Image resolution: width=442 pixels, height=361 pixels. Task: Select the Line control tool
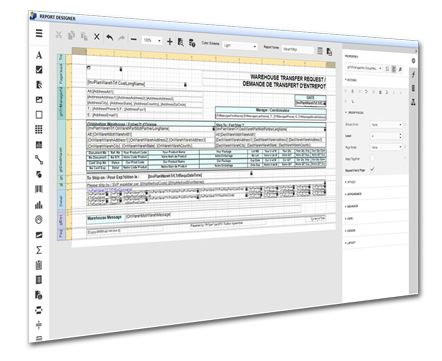point(39,160)
